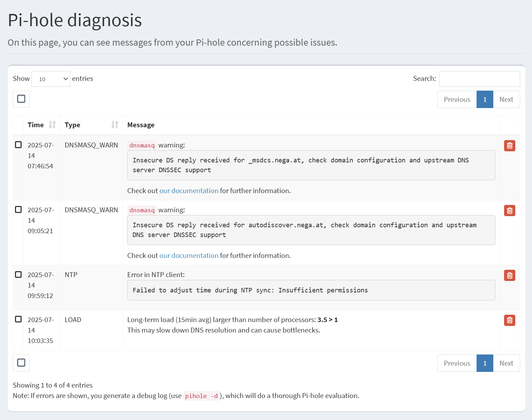Remove the LOAD warning with trash icon
Viewport: 532px width, 420px height.
click(509, 320)
